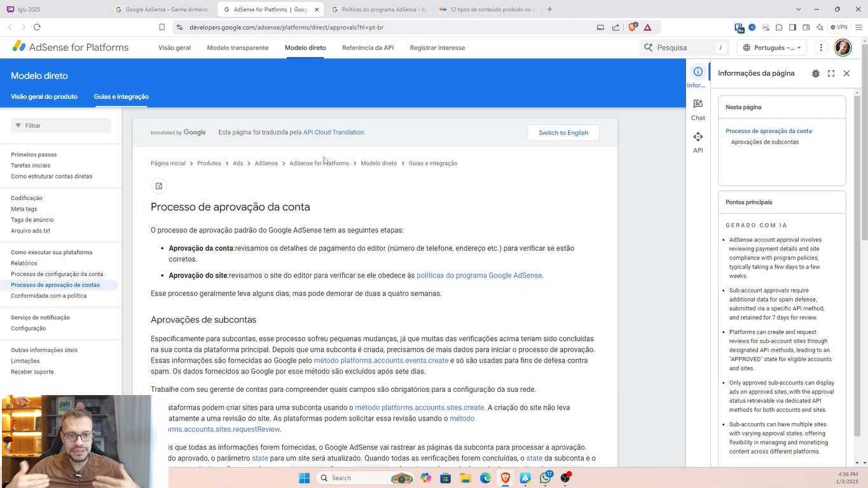Bookmark this page using the bookmark icon
Viewport: 868px width, 488px height.
pyautogui.click(x=162, y=27)
